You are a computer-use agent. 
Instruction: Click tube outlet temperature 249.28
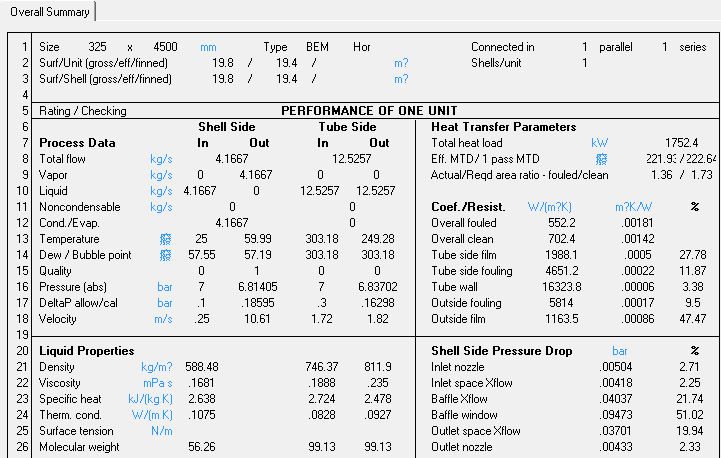coord(378,239)
